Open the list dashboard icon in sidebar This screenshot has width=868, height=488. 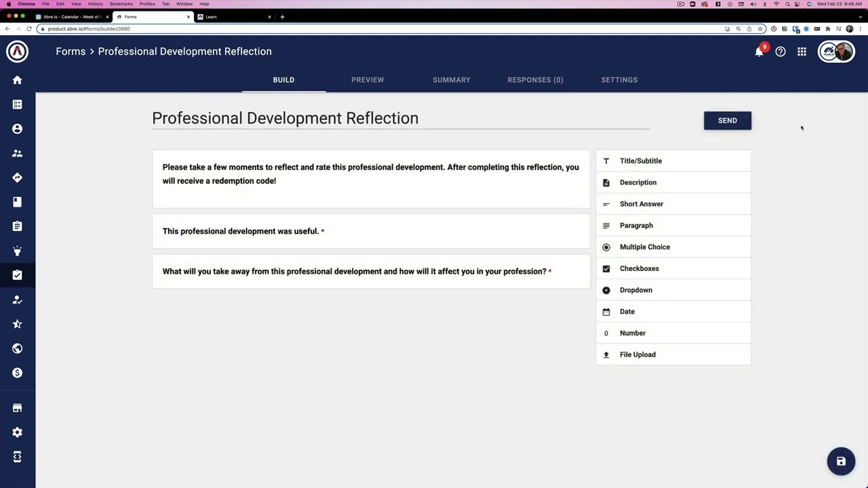[18, 104]
